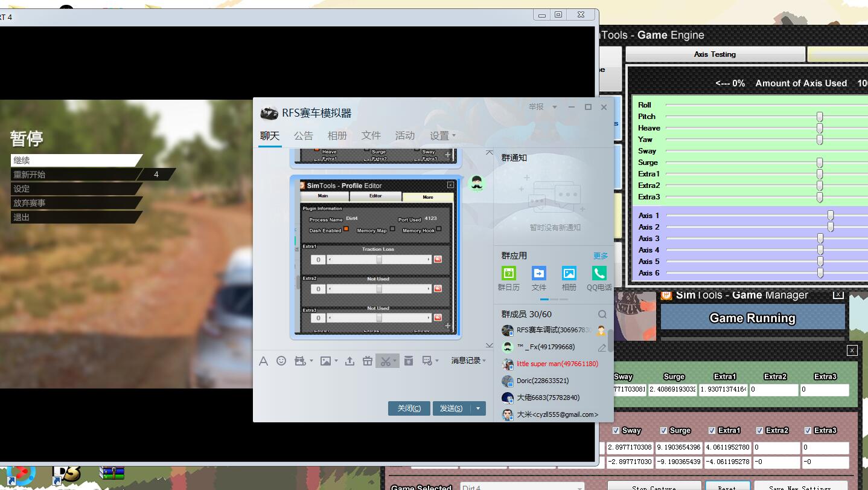
Task: Click the sender avatar beside Profile Editor image
Action: pyautogui.click(x=476, y=183)
